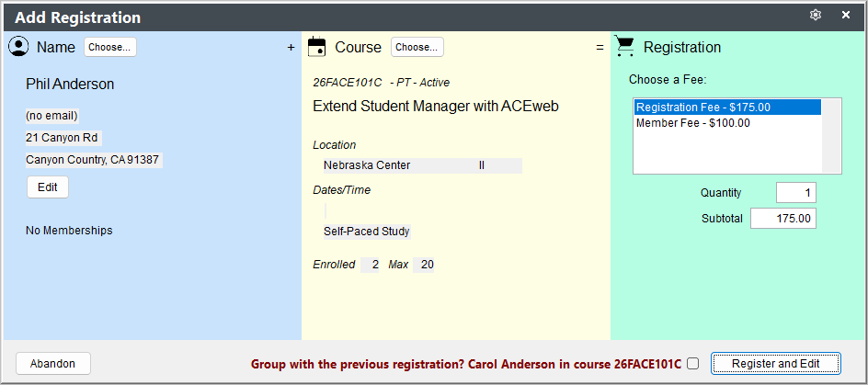Close the Add Registration dialog
Image resolution: width=868 pixels, height=385 pixels.
coord(845,16)
